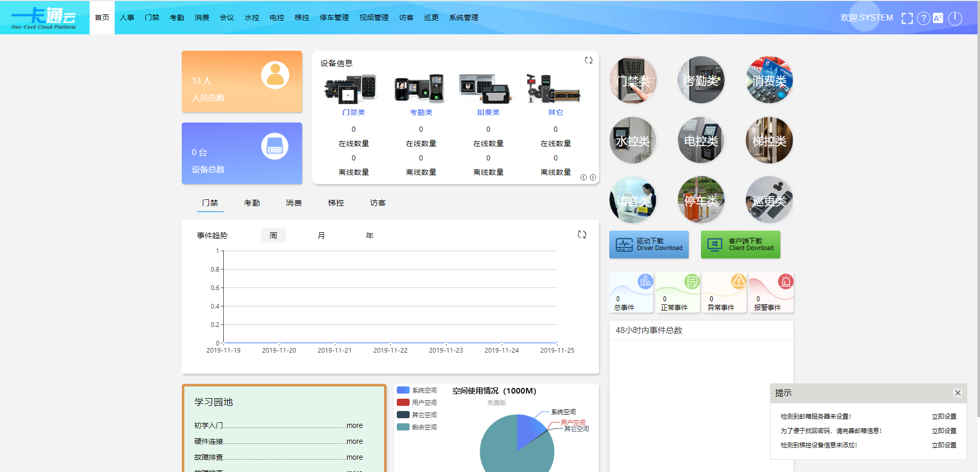The image size is (980, 472).
Task: Open the 门禁 top menu
Action: coord(152,17)
